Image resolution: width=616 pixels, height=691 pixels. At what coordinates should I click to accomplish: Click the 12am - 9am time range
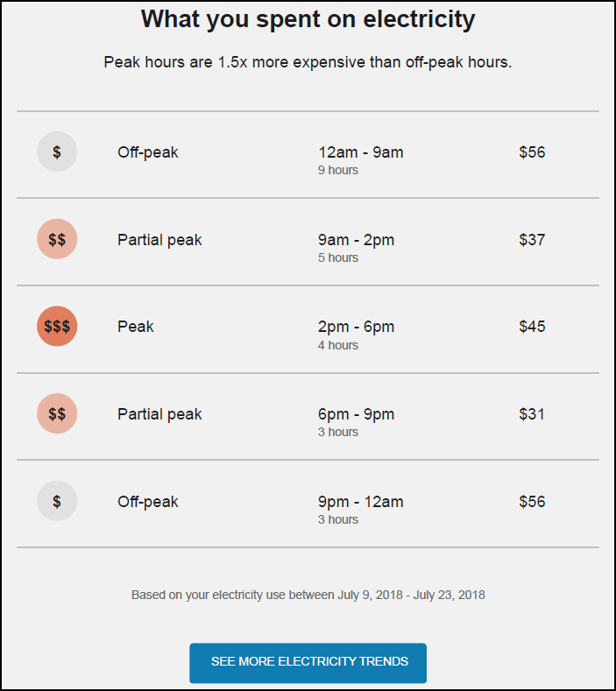point(361,152)
